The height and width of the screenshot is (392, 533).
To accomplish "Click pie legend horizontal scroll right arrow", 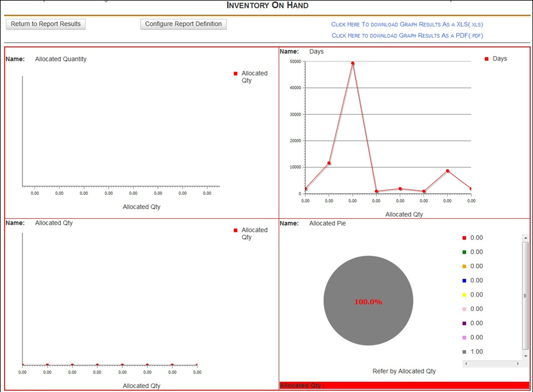I will pos(518,364).
